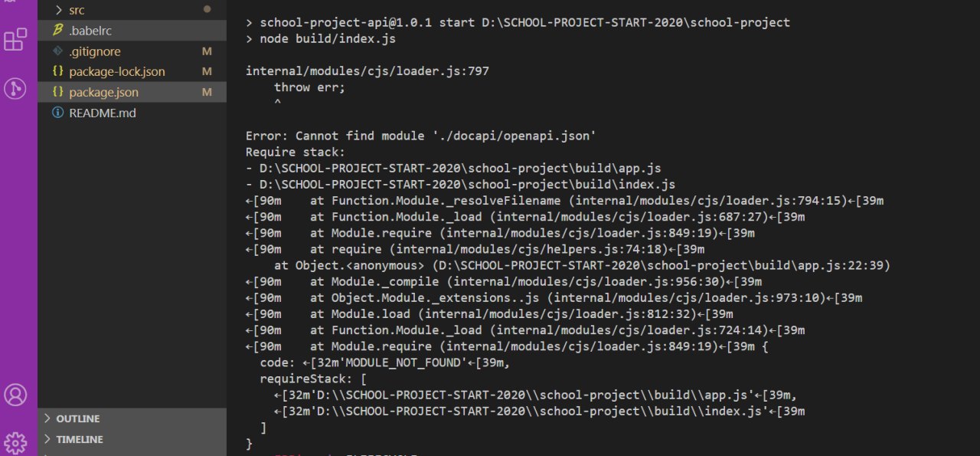Click the M badge on .gitignore
The height and width of the screenshot is (456, 980).
point(206,51)
